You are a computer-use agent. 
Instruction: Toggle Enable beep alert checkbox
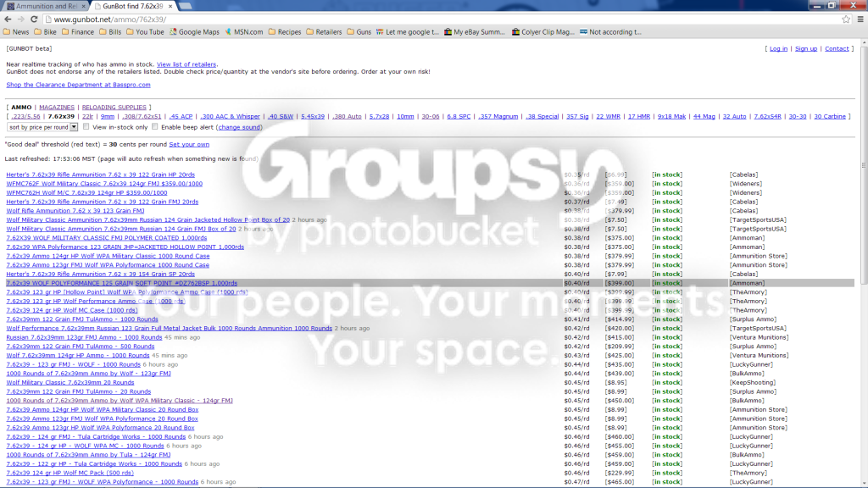coord(155,127)
